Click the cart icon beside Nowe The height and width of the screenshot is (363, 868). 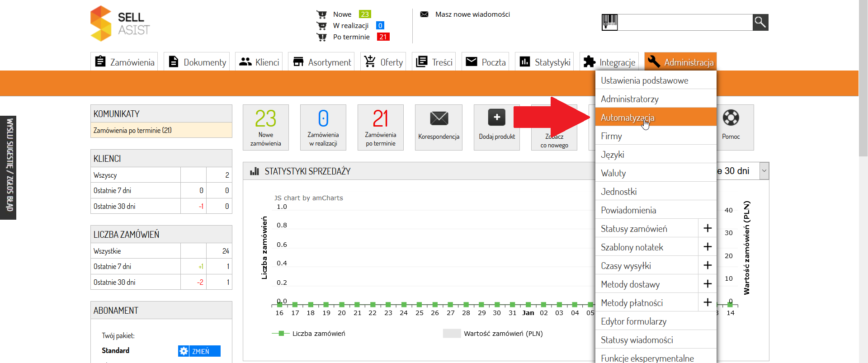click(x=322, y=14)
